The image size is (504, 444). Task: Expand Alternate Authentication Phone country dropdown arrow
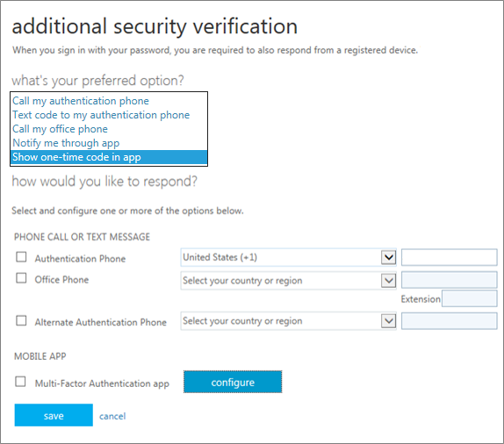(388, 321)
